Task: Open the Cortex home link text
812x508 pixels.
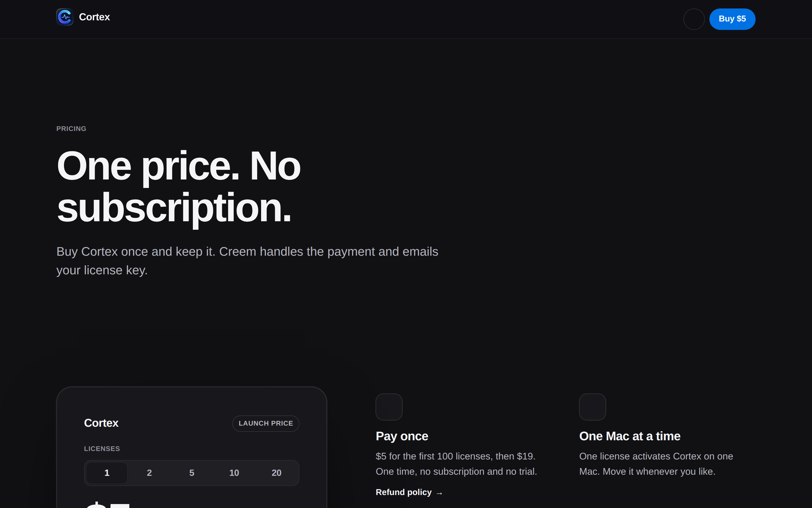Action: pos(94,17)
